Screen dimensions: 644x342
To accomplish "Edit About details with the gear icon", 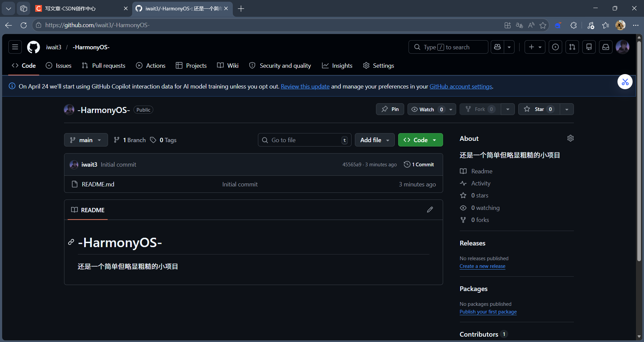I will pyautogui.click(x=571, y=138).
